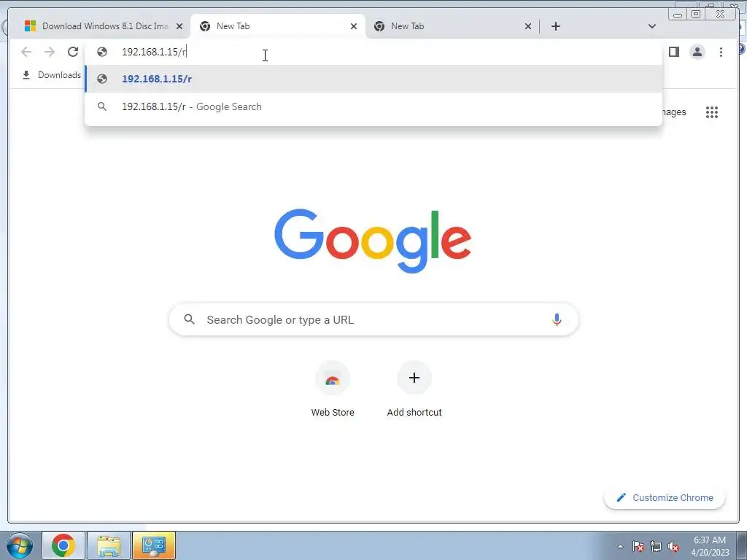Close the Download Windows 8.1 tab
The width and height of the screenshot is (747, 560).
coord(179,27)
